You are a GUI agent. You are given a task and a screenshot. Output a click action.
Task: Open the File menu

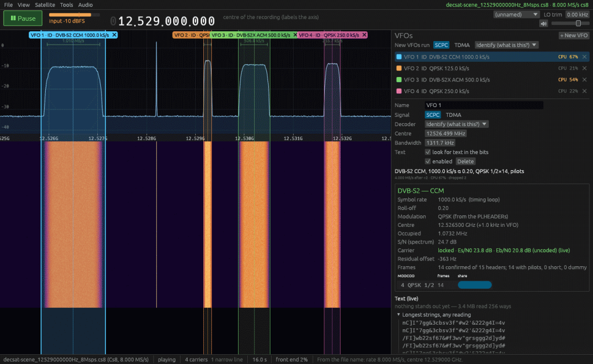point(8,5)
